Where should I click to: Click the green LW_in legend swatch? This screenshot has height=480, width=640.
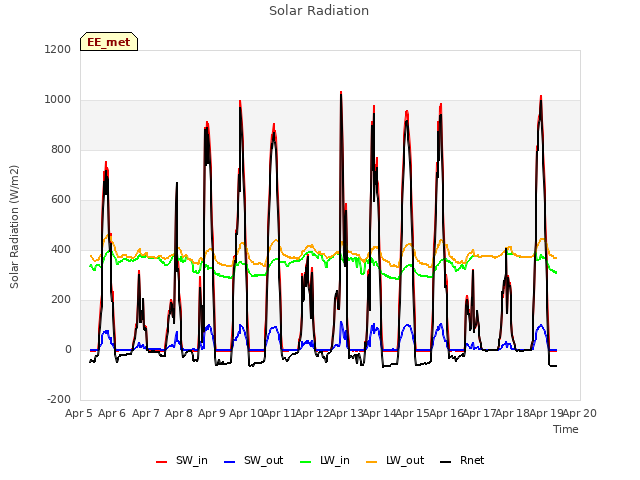pos(305,462)
